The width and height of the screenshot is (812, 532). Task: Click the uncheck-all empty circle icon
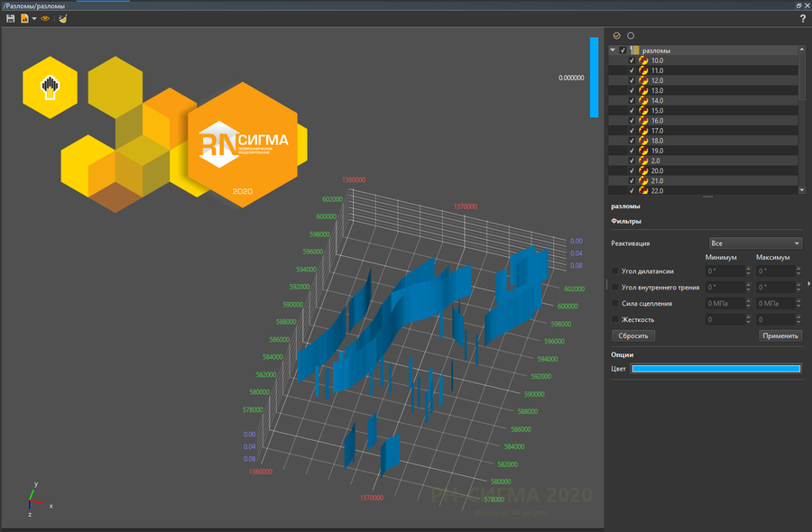[x=631, y=35]
